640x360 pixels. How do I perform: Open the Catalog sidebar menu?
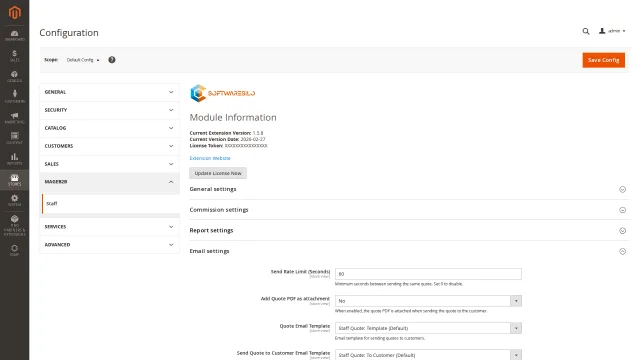pos(15,76)
